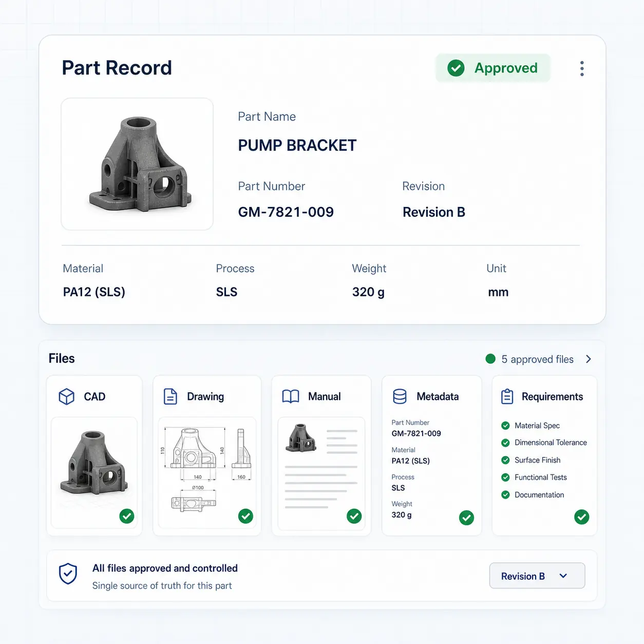Click the CAD card title
644x644 pixels.
tap(94, 396)
